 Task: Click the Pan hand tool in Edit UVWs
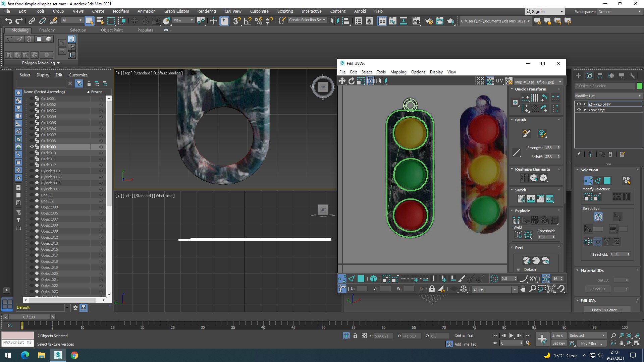coord(523,289)
